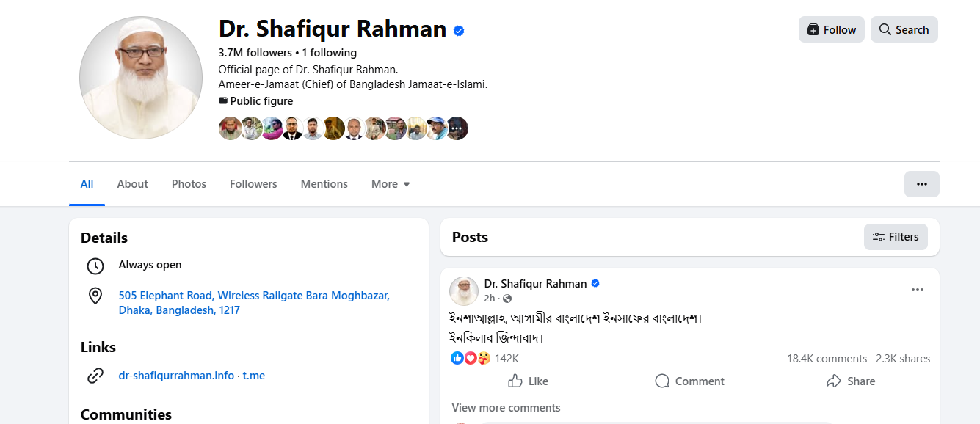980x424 pixels.
Task: Click the post reaction emojis summary
Action: [x=471, y=358]
